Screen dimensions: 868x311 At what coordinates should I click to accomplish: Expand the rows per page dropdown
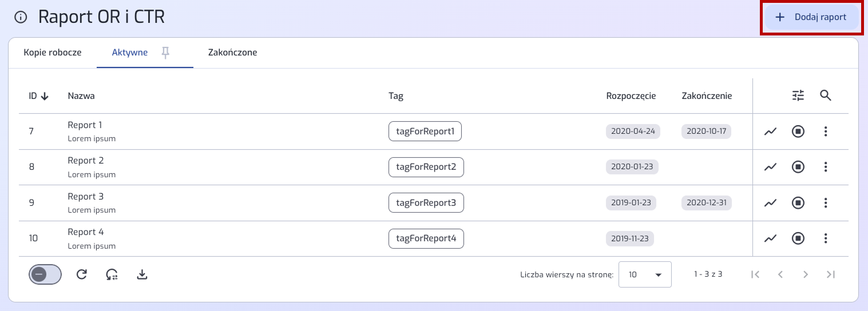[x=645, y=275]
